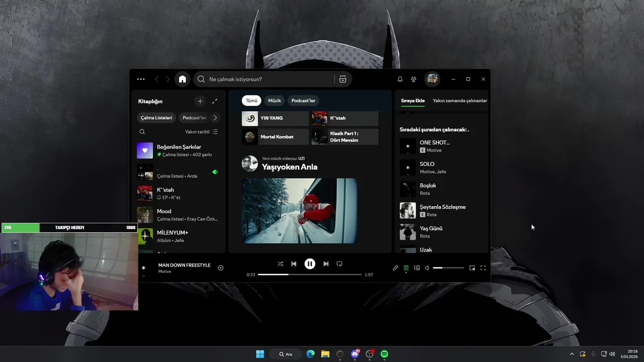Enter full screen mode

(x=483, y=268)
